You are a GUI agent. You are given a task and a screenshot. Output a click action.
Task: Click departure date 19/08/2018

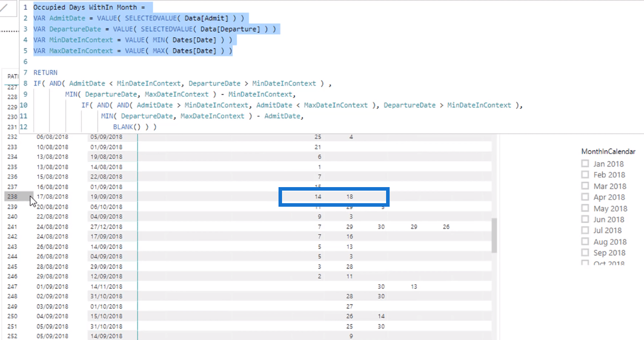pyautogui.click(x=106, y=157)
